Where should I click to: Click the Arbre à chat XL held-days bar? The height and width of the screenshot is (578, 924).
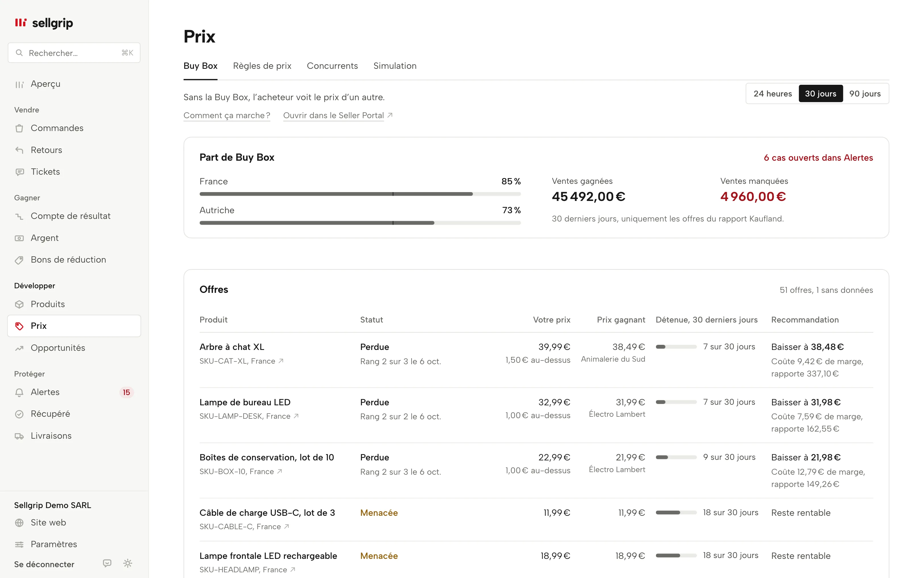tap(676, 347)
